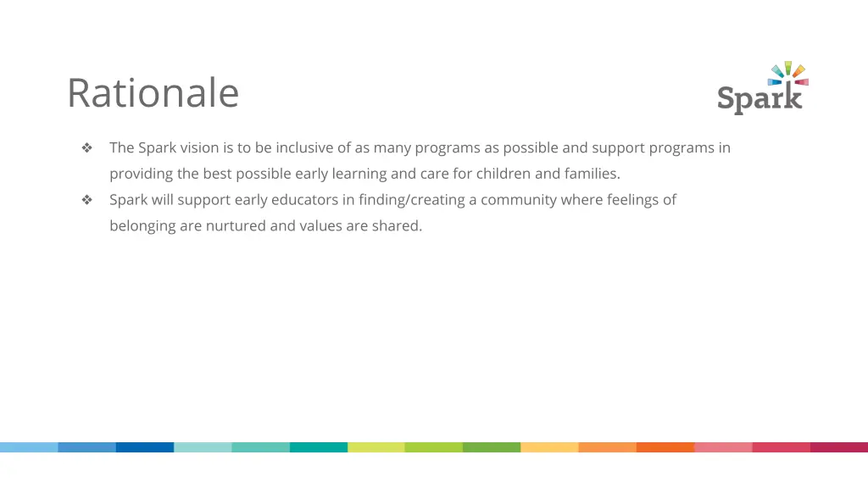
Task: Click the medium blue footer segment
Action: coord(87,447)
